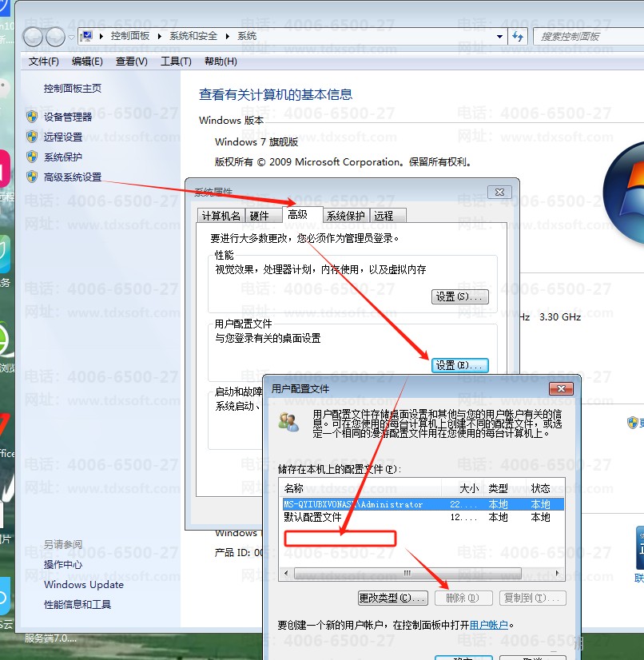This screenshot has width=644, height=660.
Task: Open the address bar history dropdown arrow
Action: point(500,36)
